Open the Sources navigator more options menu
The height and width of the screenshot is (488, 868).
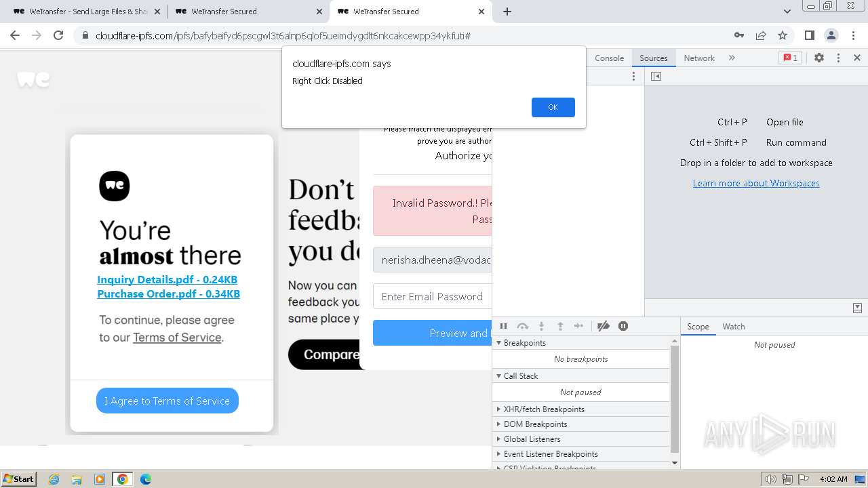(x=634, y=76)
